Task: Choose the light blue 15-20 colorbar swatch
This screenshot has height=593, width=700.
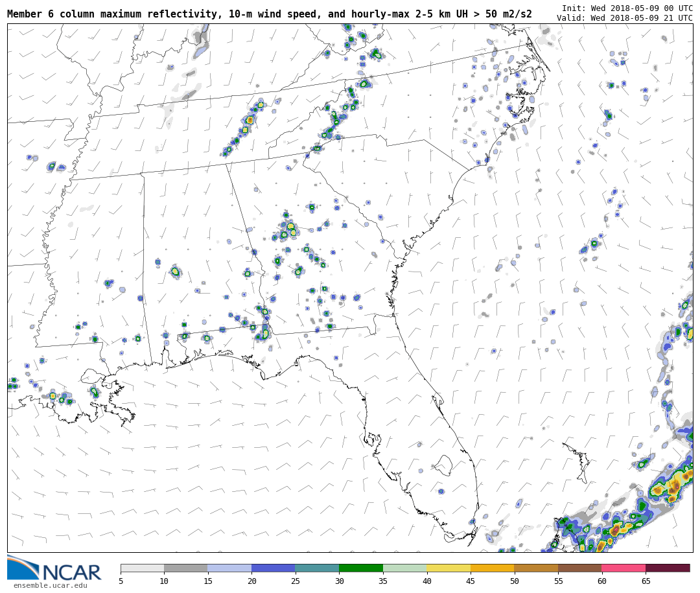Action: (229, 568)
